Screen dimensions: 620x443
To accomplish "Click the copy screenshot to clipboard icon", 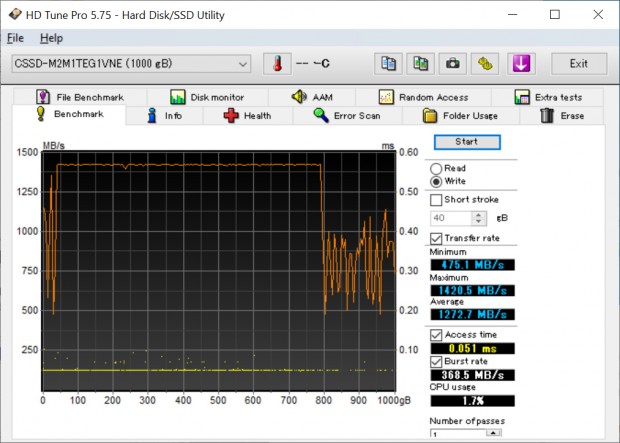I will pos(421,64).
